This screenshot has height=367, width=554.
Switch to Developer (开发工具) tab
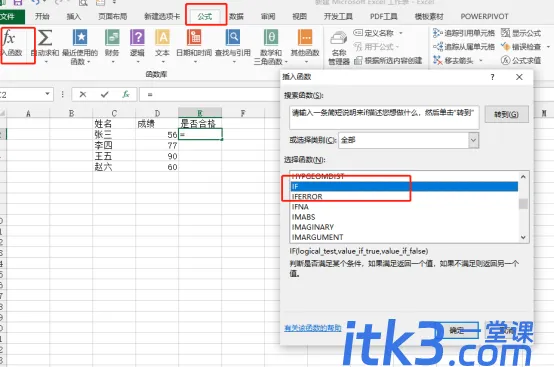[338, 16]
